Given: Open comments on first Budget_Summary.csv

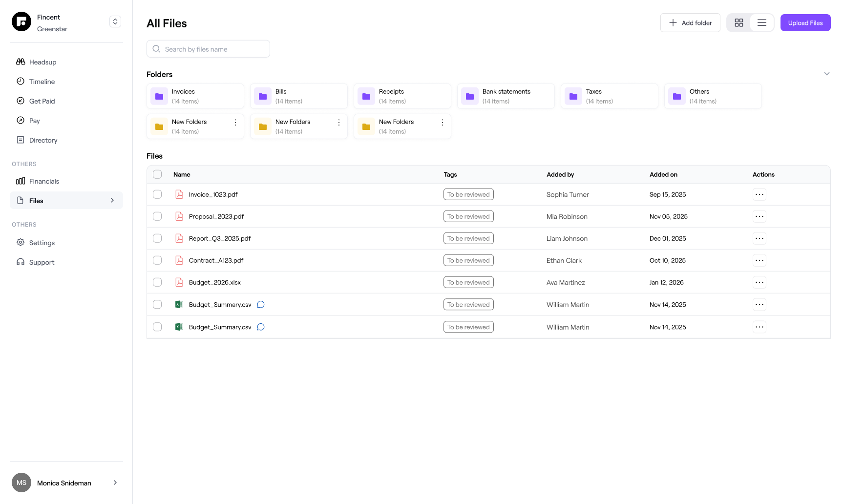Looking at the screenshot, I should pos(261,305).
